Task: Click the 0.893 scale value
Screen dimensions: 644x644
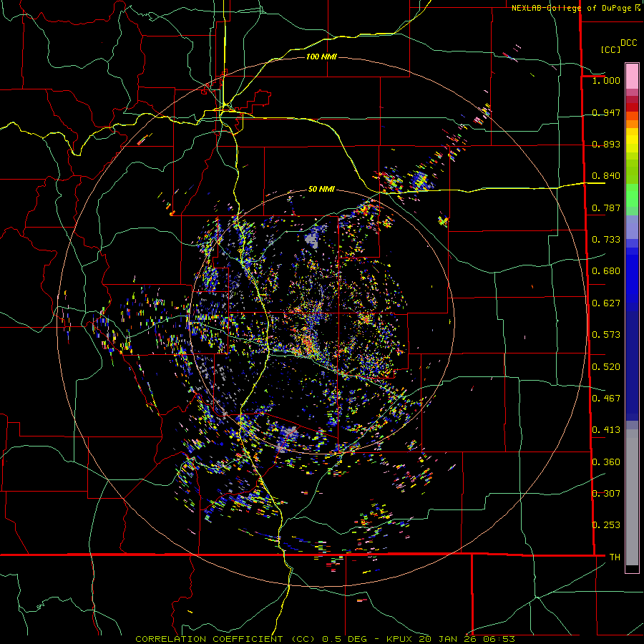Action: (x=606, y=144)
